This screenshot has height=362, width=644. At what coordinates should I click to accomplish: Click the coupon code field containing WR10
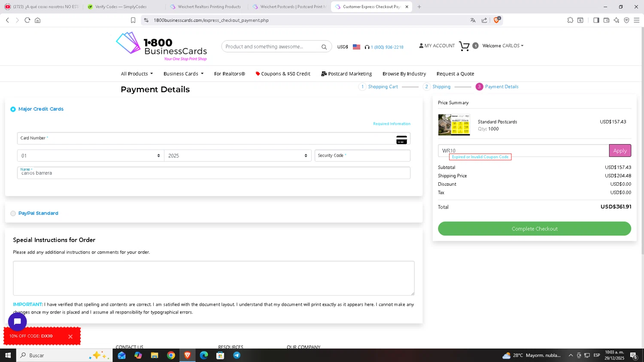(x=523, y=151)
